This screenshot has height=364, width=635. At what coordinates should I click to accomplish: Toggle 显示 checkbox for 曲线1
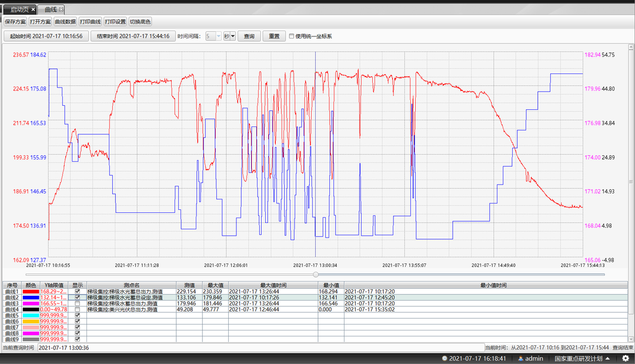[x=78, y=291]
